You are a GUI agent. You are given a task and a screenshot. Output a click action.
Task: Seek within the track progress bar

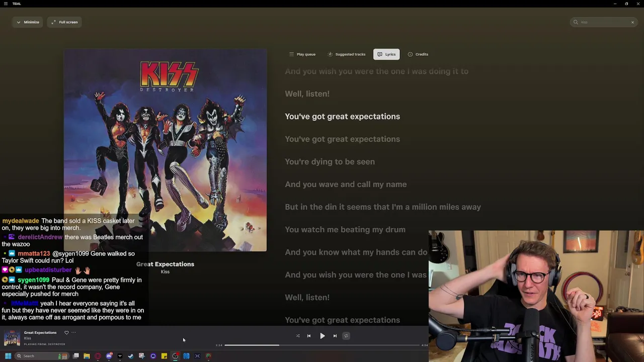click(x=322, y=345)
